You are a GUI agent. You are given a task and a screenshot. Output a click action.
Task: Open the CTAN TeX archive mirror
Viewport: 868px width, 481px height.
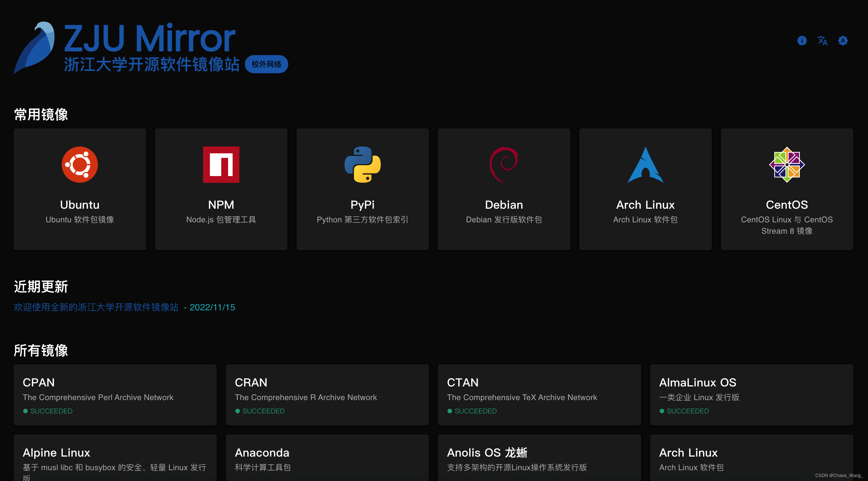(x=539, y=395)
